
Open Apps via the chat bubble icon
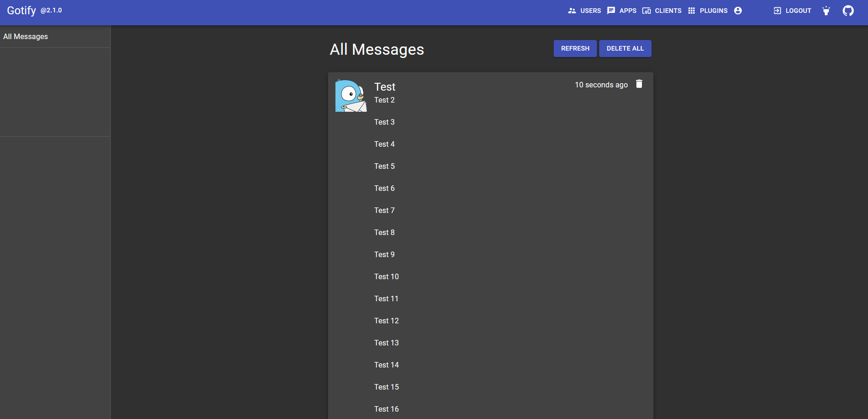click(x=611, y=10)
